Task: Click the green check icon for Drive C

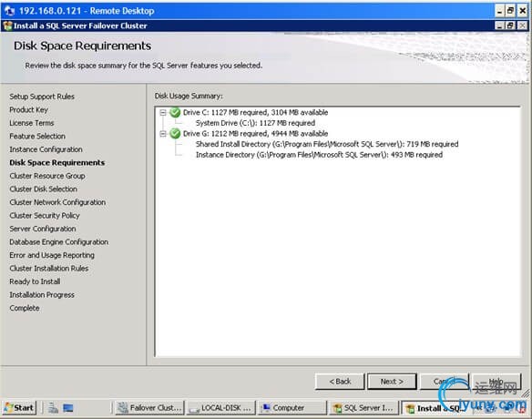Action: point(175,112)
